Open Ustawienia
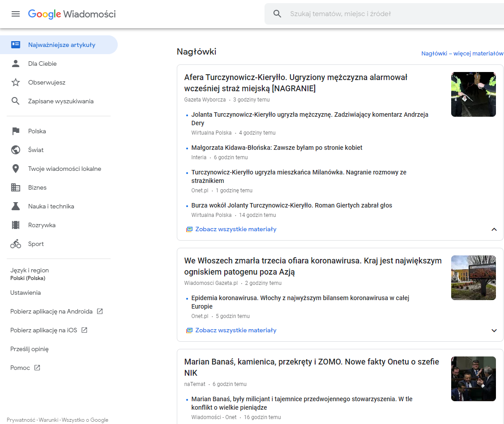The image size is (504, 424). [x=26, y=293]
